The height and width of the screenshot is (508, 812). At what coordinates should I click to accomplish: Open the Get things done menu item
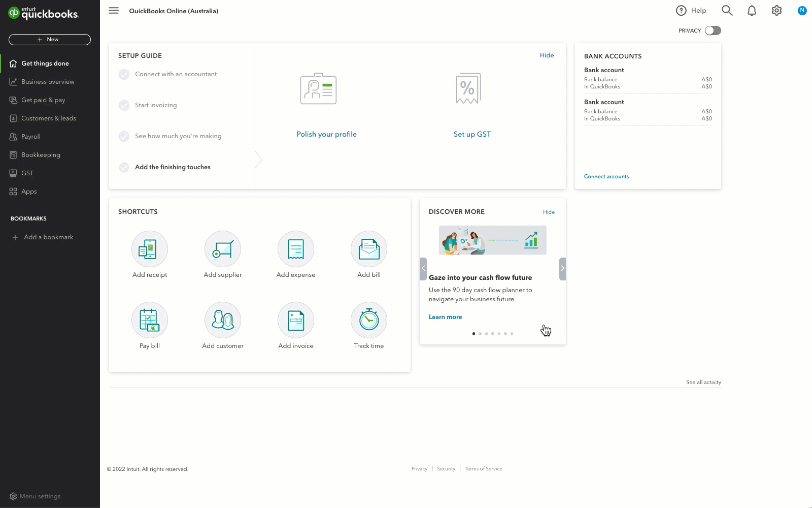click(50, 63)
